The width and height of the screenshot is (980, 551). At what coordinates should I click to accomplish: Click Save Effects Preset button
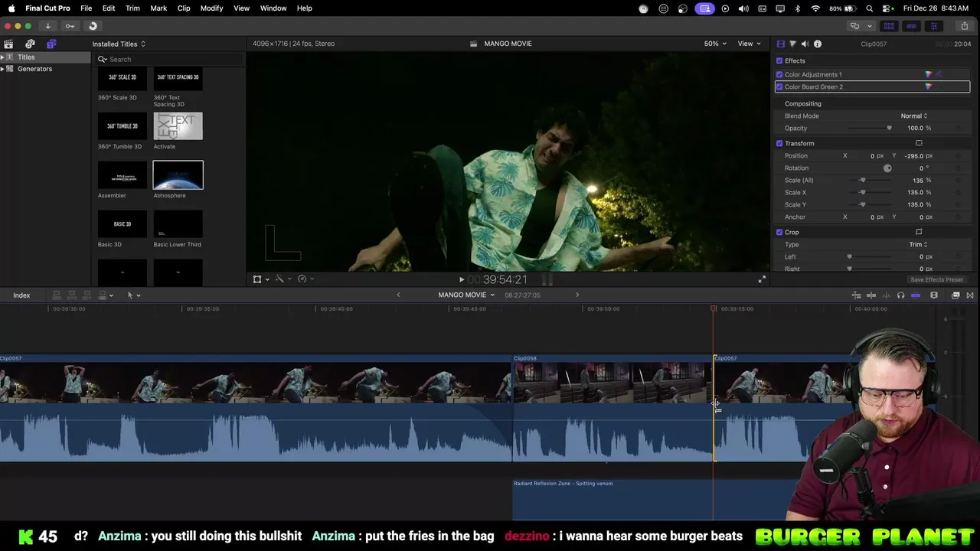[936, 279]
